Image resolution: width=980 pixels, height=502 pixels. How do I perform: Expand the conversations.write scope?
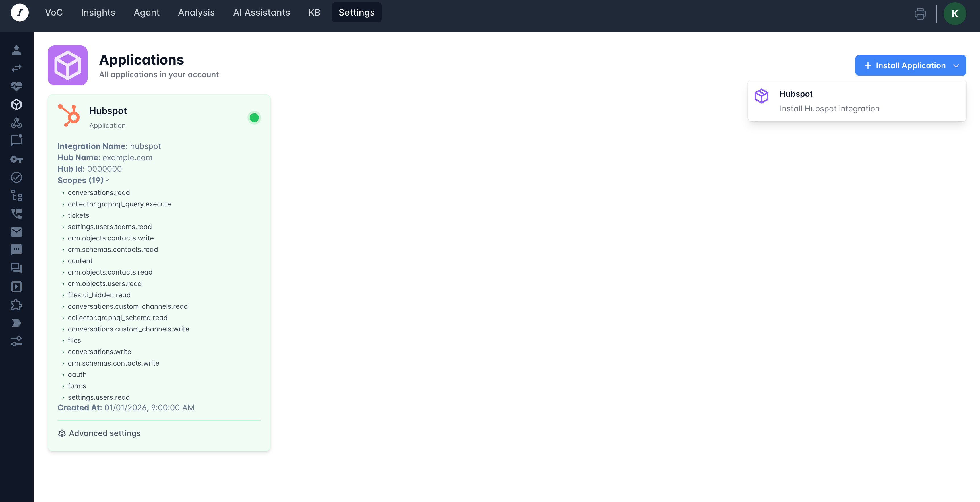pos(96,352)
